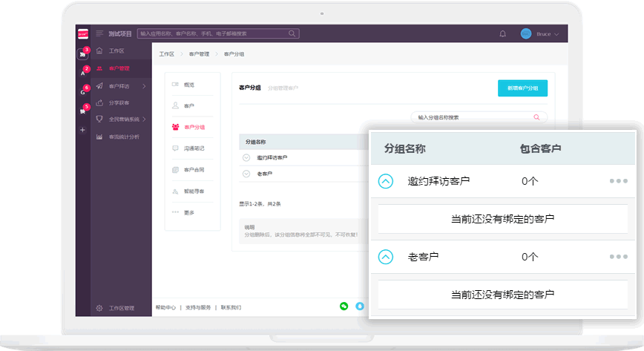
Task: Open the 工作区 home item in sidebar
Action: (x=116, y=51)
